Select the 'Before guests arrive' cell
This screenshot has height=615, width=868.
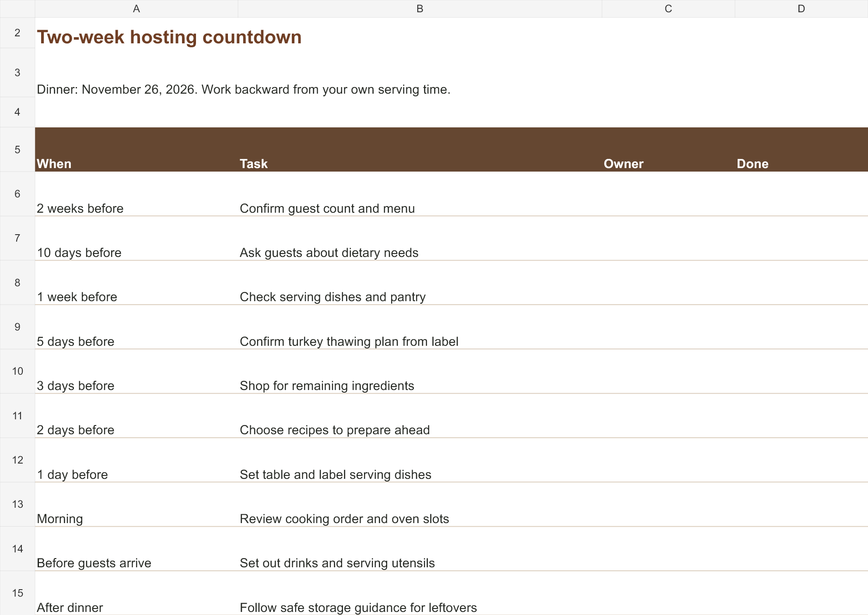click(136, 549)
